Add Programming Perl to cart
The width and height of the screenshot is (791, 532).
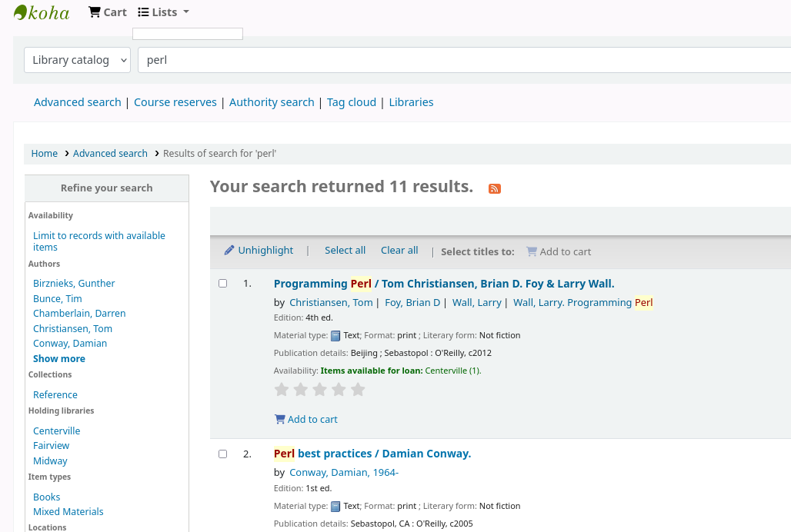coord(306,420)
